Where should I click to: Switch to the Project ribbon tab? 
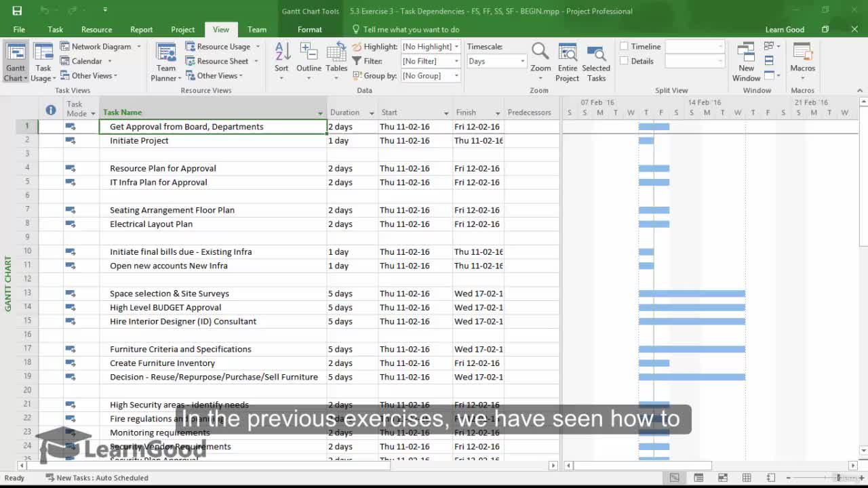(x=182, y=30)
